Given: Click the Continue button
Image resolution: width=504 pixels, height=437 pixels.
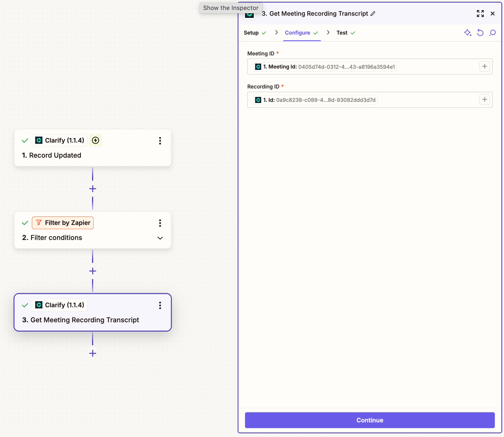Looking at the screenshot, I should (370, 420).
